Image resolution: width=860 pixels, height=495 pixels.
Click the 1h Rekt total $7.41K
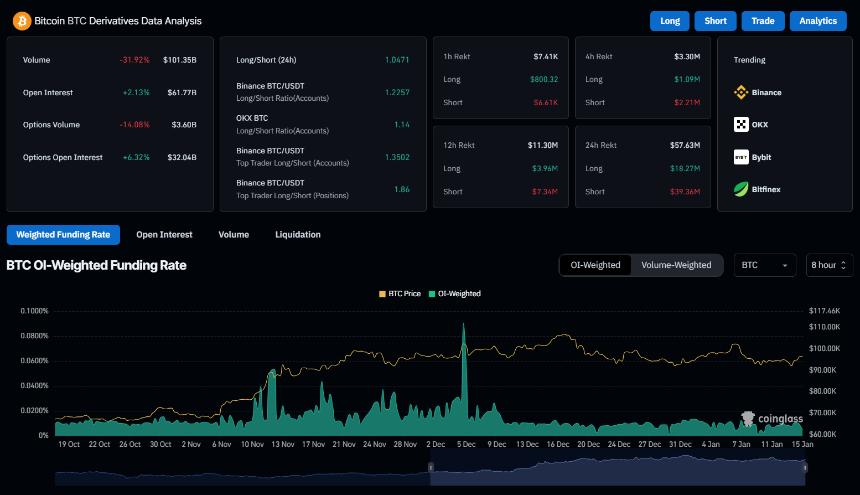(545, 56)
